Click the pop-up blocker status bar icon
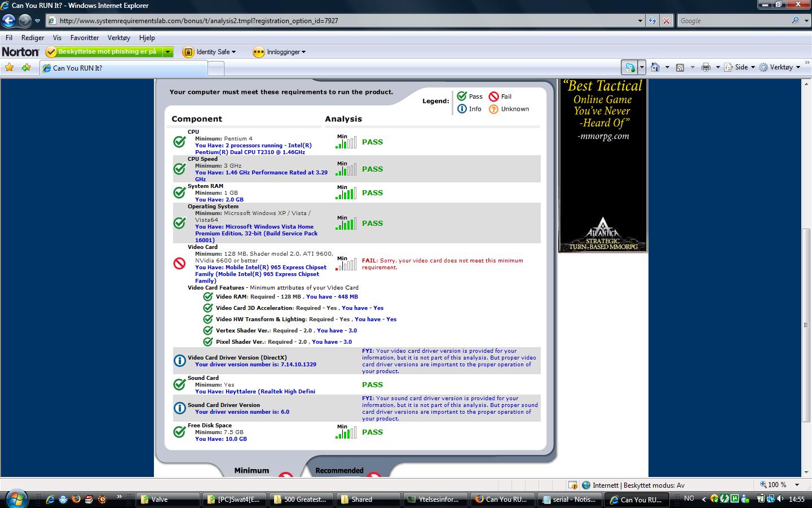Viewport: 812px width, 508px height. (x=572, y=485)
